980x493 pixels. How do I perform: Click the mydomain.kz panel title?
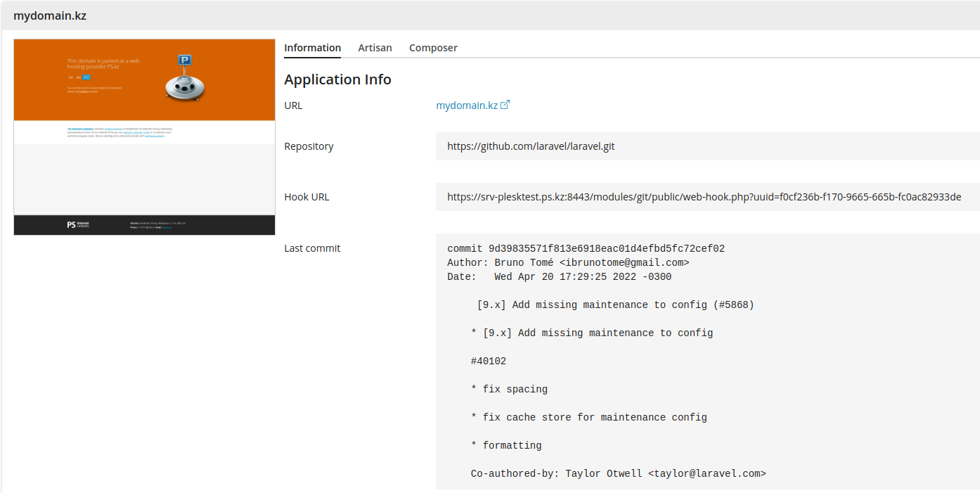[50, 15]
